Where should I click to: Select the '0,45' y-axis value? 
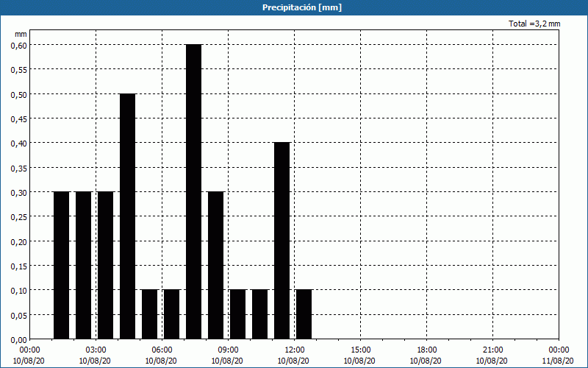pyautogui.click(x=18, y=118)
